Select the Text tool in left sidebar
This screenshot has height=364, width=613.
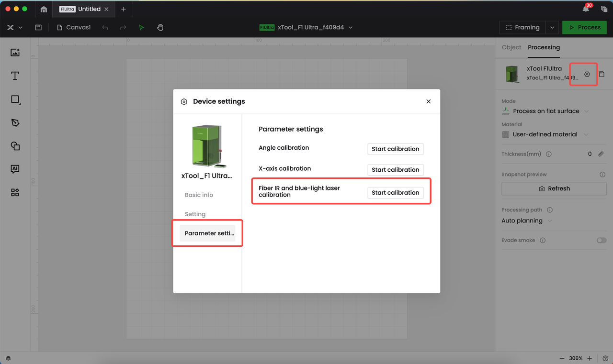(15, 76)
